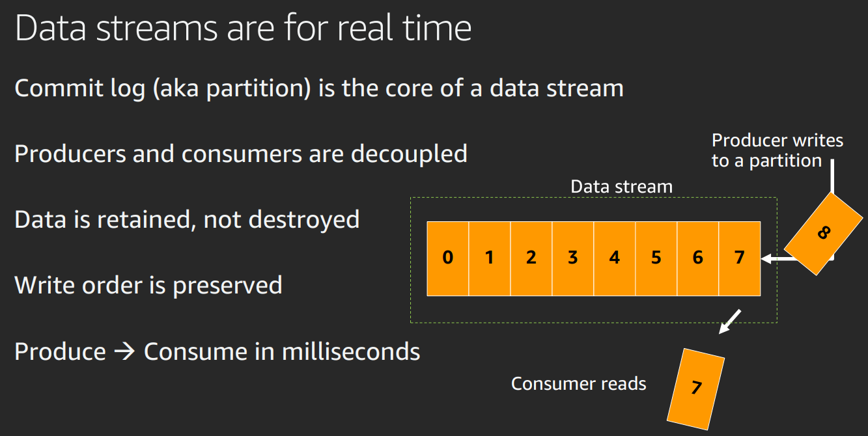Click the 'Consumer reads' caption
Screen dimensions: 868x436
(x=578, y=384)
